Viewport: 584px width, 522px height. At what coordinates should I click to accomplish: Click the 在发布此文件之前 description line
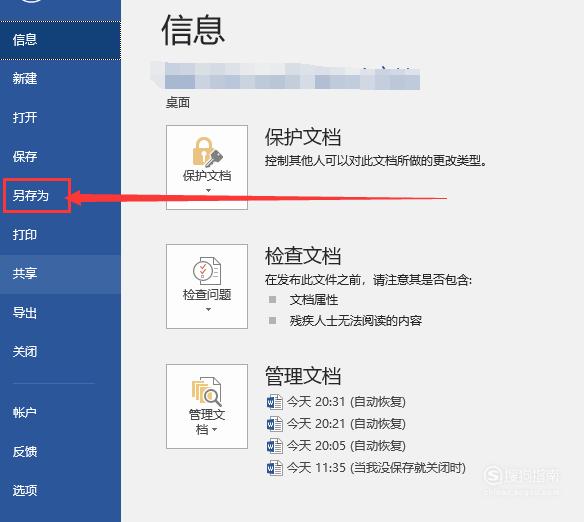pyautogui.click(x=368, y=280)
